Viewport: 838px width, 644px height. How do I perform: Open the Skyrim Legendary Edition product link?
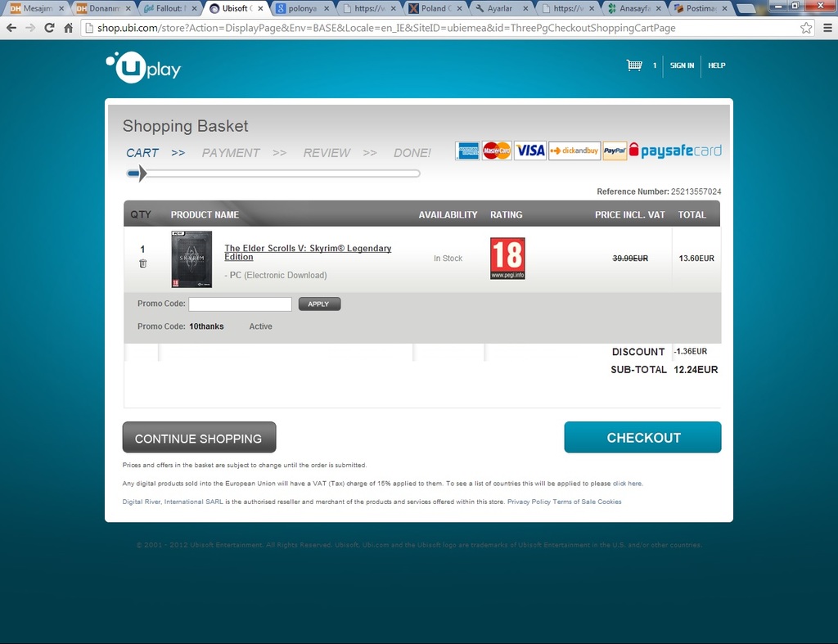(x=308, y=252)
